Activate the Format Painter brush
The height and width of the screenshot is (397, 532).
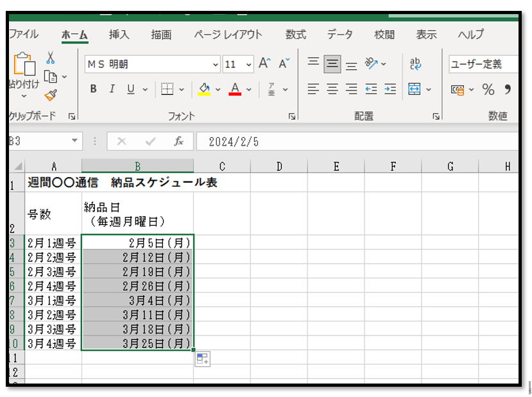pos(51,96)
